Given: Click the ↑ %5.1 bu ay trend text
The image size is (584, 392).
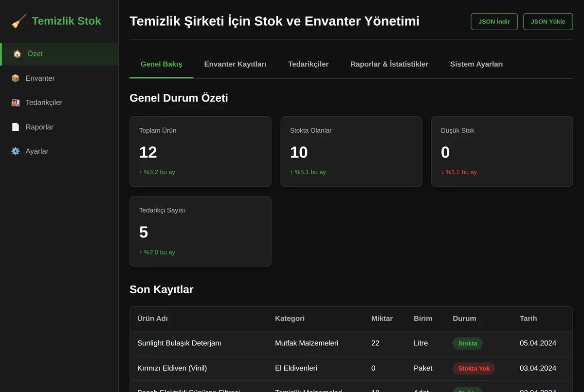Looking at the screenshot, I should coord(308,172).
